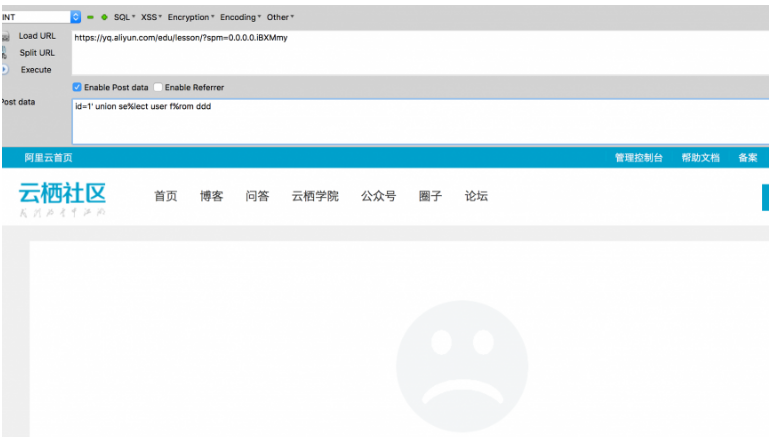This screenshot has height=437, width=769.
Task: Go to 圈子 nav item
Action: [x=431, y=196]
